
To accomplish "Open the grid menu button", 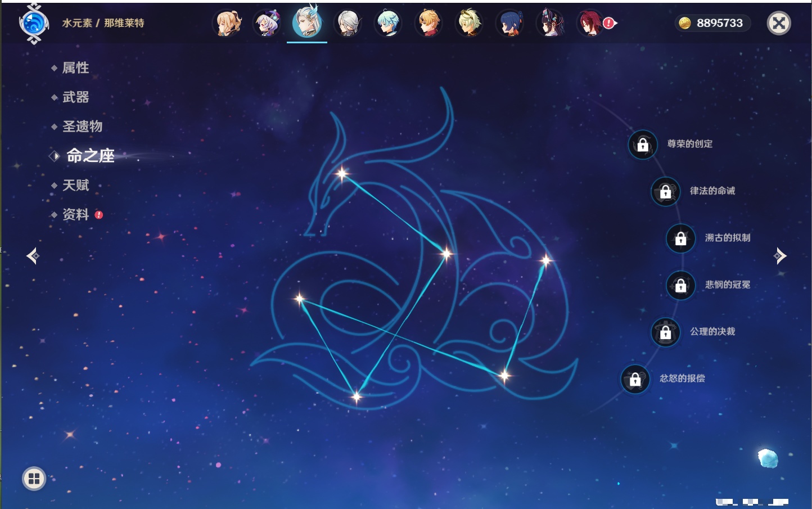I will (34, 479).
